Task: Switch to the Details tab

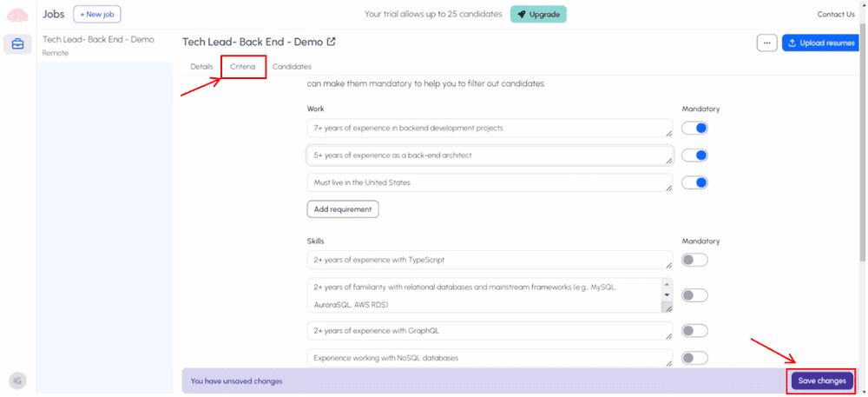Action: coord(201,67)
